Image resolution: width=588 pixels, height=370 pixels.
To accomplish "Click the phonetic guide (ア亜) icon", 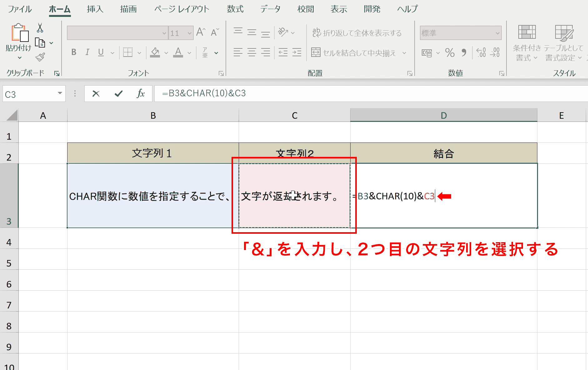I will pyautogui.click(x=205, y=52).
